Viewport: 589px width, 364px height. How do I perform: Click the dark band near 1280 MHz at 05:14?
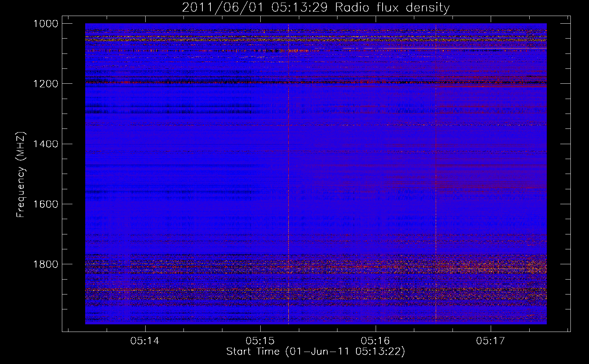pos(167,108)
